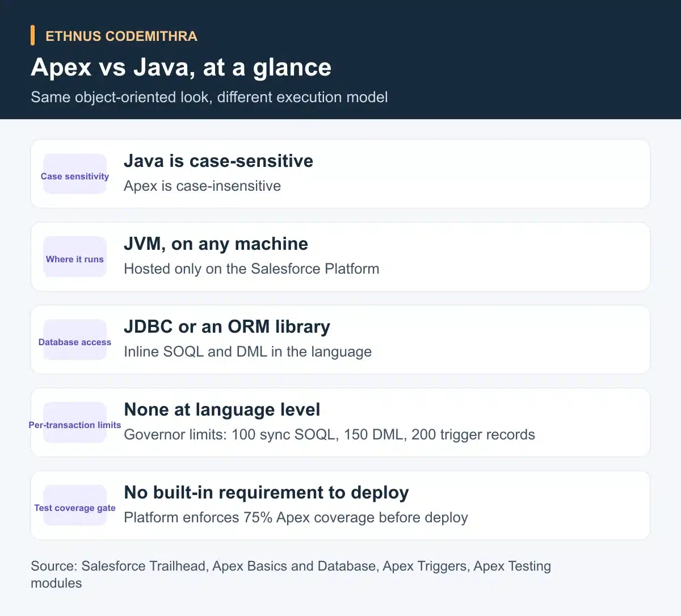
Task: Click the heading 'JVM, on any machine'
Action: click(216, 244)
